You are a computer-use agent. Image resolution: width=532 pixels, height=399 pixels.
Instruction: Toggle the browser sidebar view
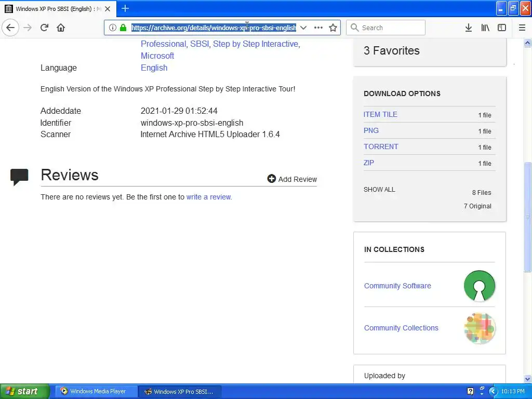pyautogui.click(x=502, y=28)
